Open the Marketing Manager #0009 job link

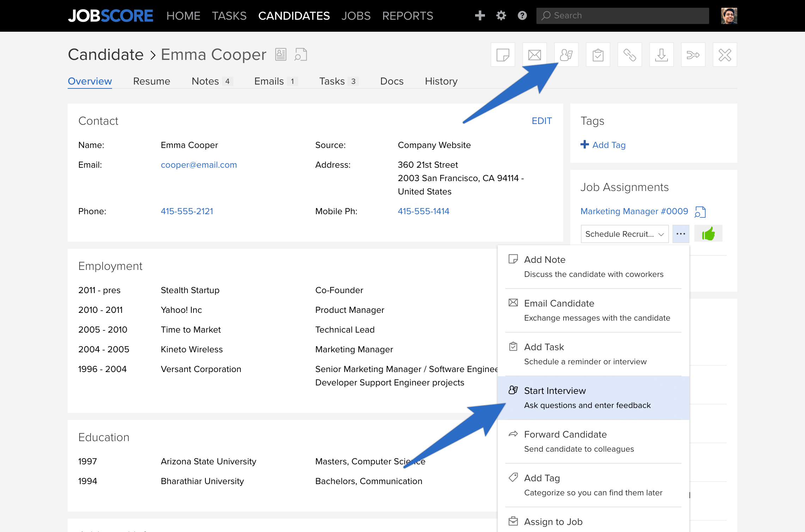(634, 211)
